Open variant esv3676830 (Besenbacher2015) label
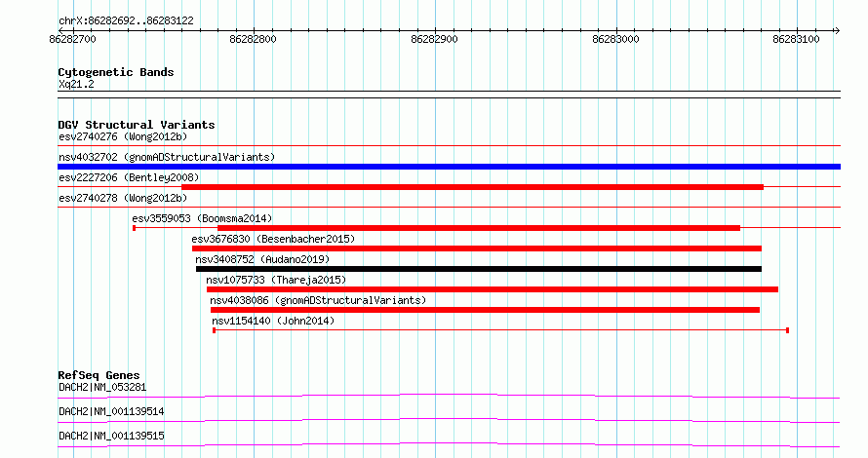The image size is (868, 458). (273, 239)
